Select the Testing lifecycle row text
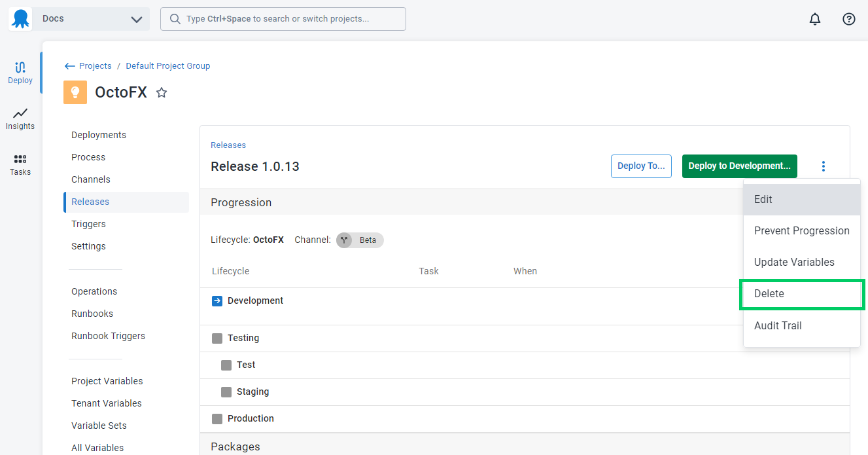 [243, 338]
